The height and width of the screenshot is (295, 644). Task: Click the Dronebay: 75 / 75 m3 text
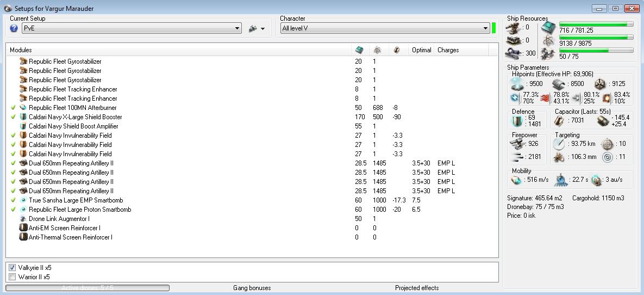coord(535,207)
